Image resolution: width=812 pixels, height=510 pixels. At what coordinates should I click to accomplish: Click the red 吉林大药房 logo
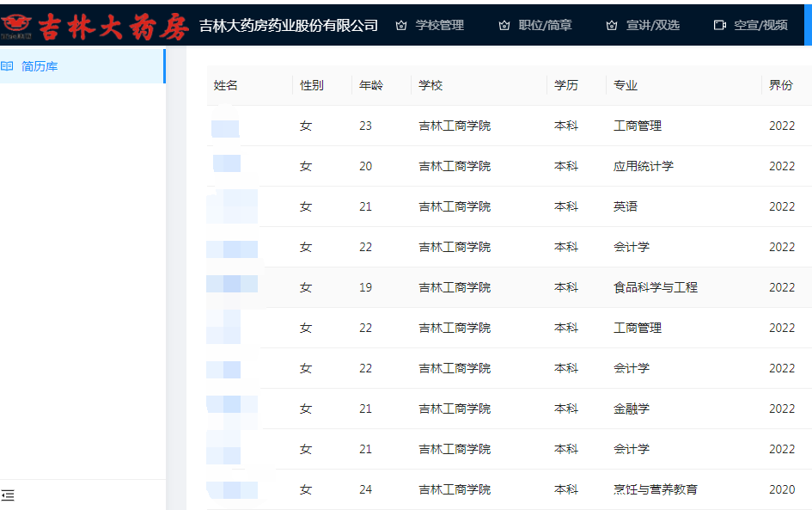tap(95, 26)
